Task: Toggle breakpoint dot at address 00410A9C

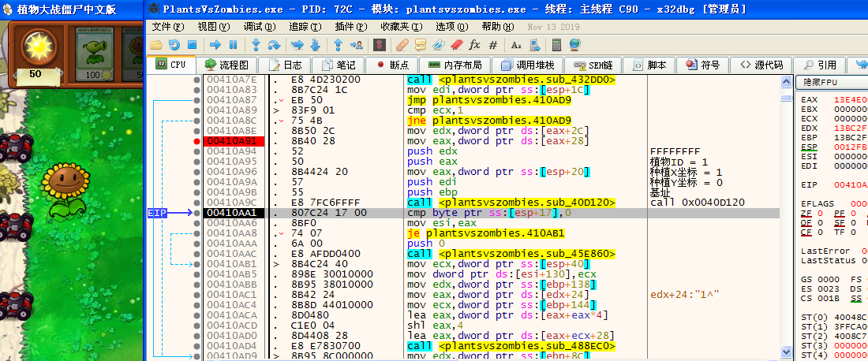Action: click(197, 203)
